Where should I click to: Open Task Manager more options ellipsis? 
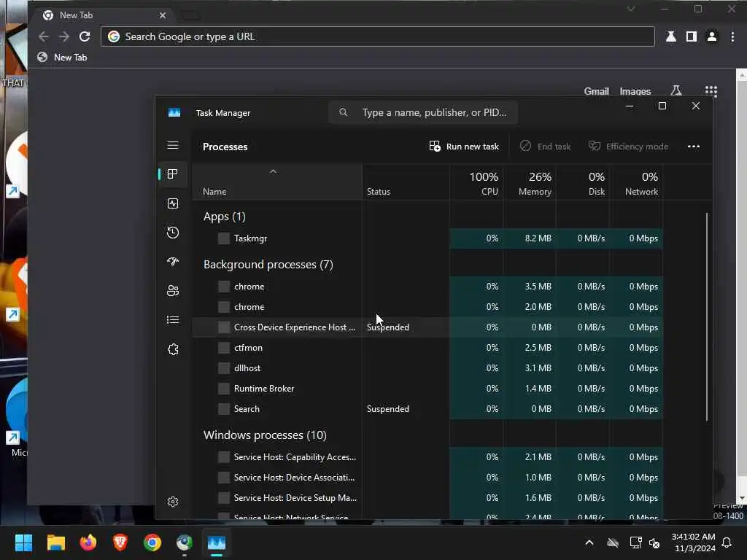(x=694, y=146)
